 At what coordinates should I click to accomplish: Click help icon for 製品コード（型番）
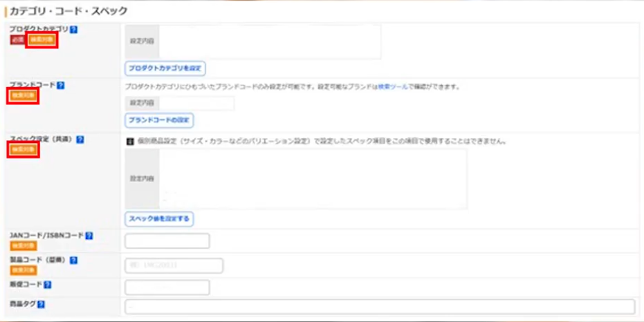[74, 261]
